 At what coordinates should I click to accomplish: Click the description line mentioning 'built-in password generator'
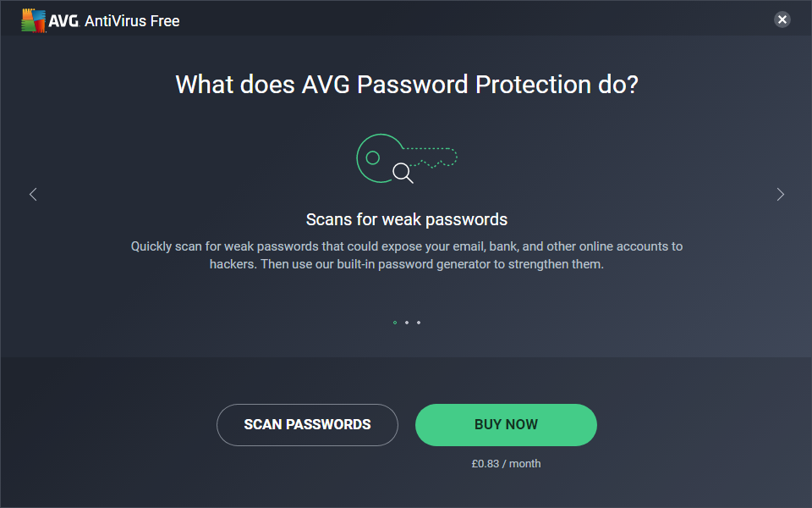406,264
